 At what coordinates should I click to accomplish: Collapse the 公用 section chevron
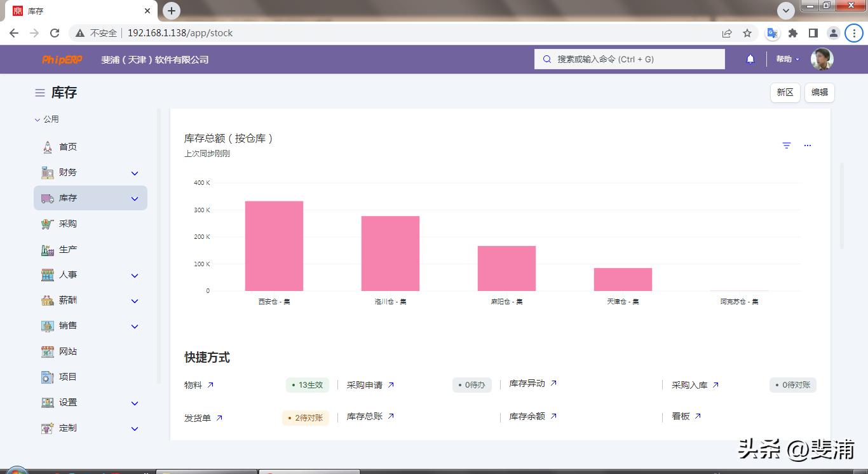click(37, 119)
